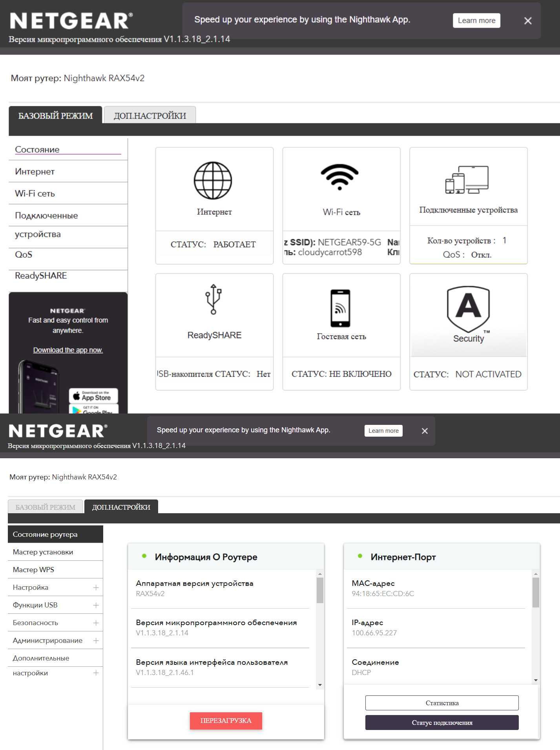Viewport: 560px width, 750px height.
Task: Click the СТАТУС: РАБОТАЕТ internet status text
Action: (213, 244)
